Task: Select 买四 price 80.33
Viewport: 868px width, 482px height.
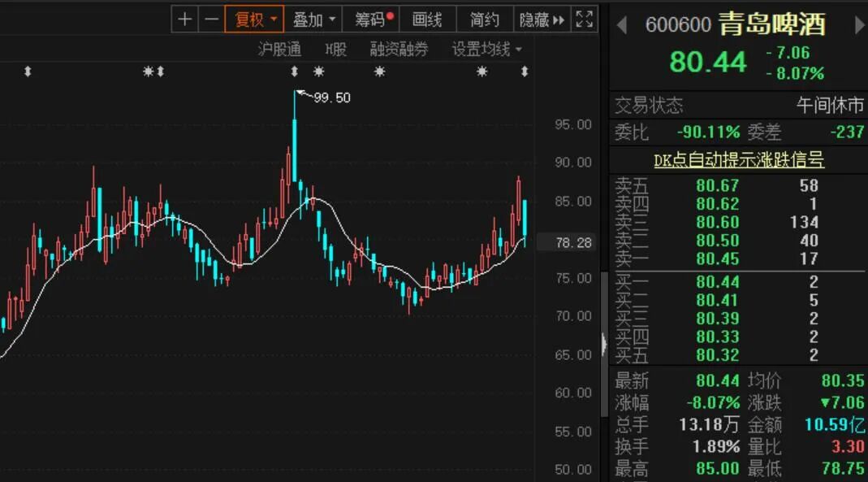Action: pyautogui.click(x=718, y=337)
